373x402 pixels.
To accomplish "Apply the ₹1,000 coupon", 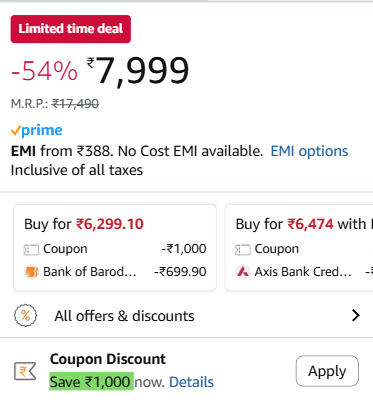I will click(327, 371).
